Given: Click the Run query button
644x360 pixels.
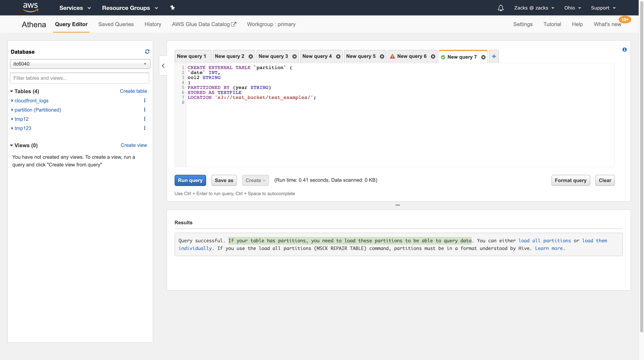Looking at the screenshot, I should 190,180.
